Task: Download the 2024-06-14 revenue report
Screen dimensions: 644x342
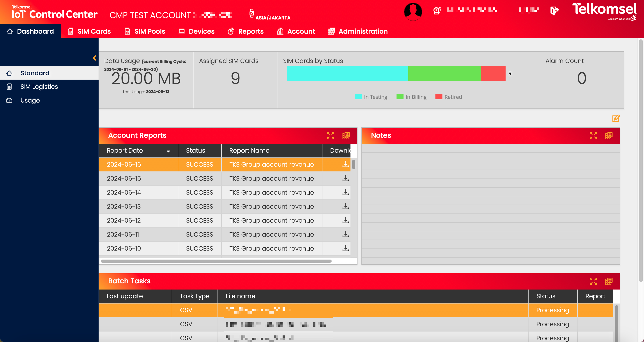Action: click(x=345, y=192)
